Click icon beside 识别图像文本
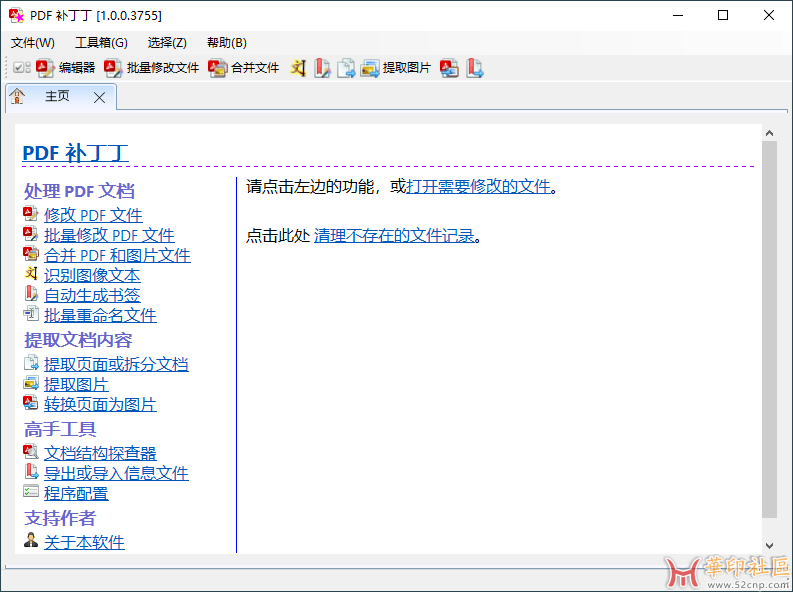793x592 pixels. [31, 274]
